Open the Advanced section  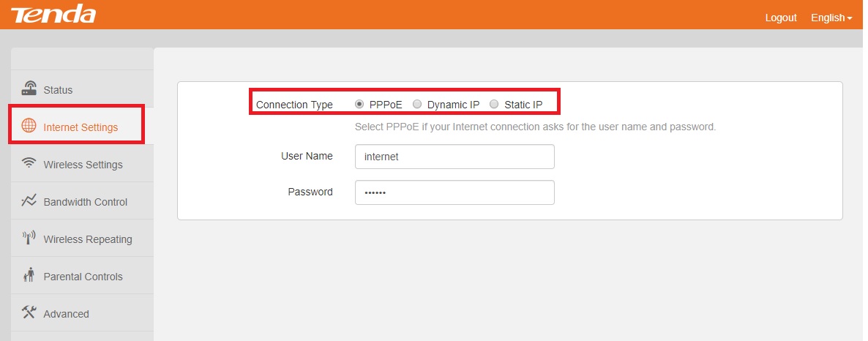82,313
